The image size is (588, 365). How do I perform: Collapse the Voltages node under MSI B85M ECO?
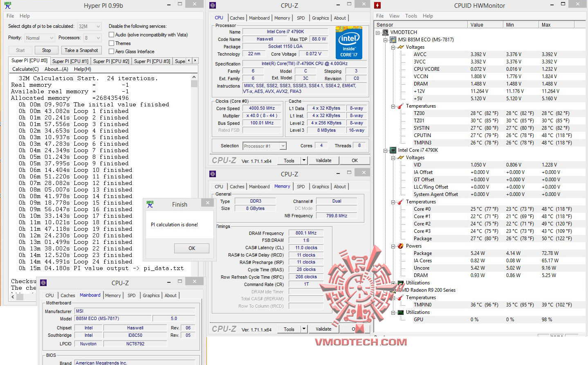point(393,47)
